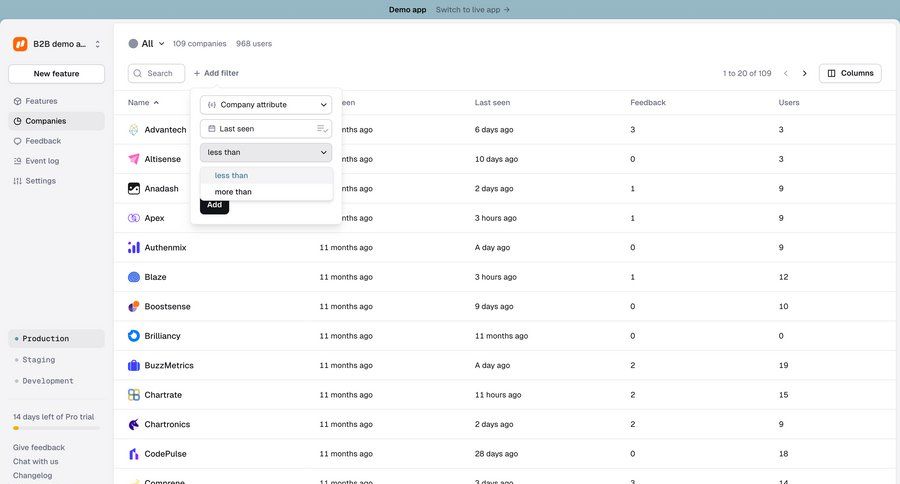
Task: Click Switch to live app link
Action: 472,10
